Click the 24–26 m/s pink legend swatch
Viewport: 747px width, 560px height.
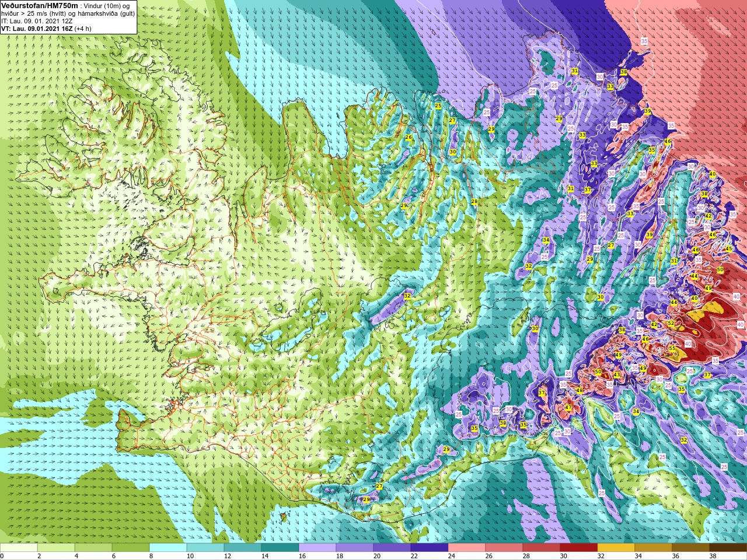(x=467, y=548)
